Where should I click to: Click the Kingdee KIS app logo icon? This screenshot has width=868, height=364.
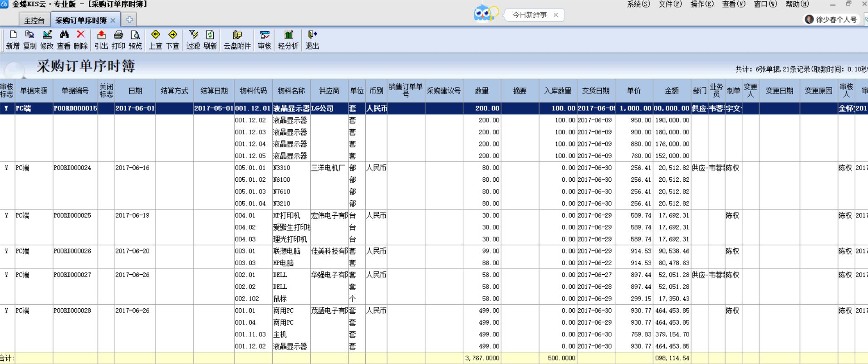click(4, 4)
